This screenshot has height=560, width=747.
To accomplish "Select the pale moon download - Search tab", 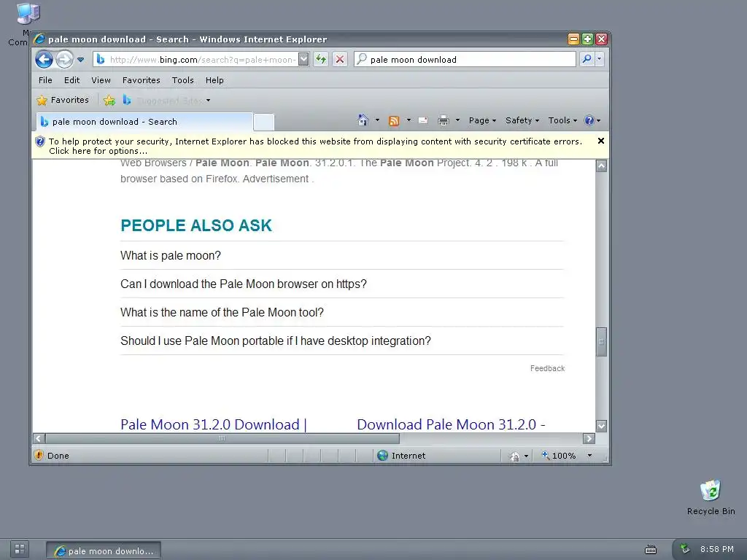I will tap(144, 122).
